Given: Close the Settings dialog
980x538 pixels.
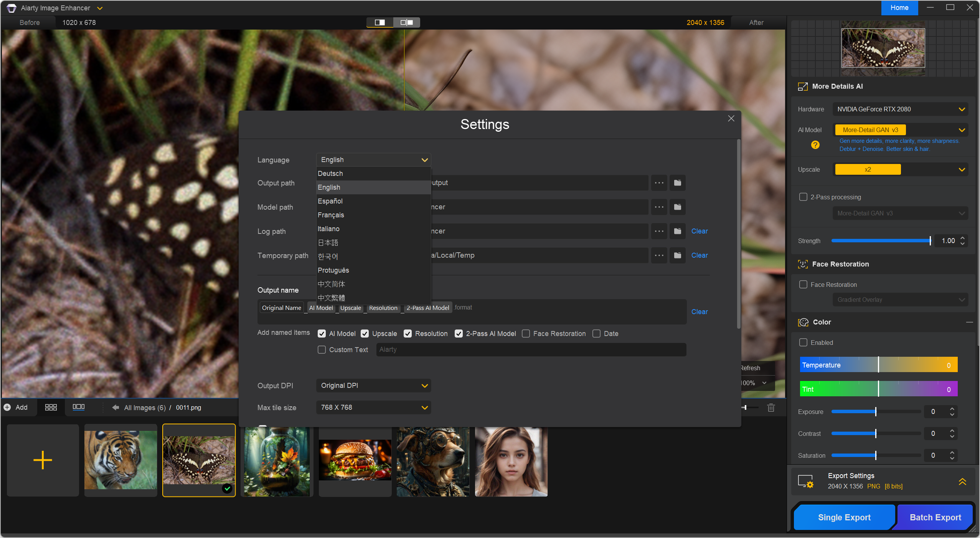Looking at the screenshot, I should click(x=731, y=119).
